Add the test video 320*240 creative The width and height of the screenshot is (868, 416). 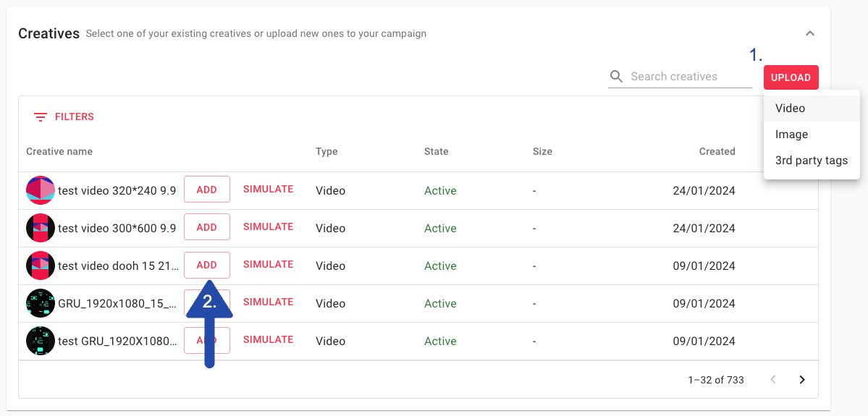coord(207,190)
